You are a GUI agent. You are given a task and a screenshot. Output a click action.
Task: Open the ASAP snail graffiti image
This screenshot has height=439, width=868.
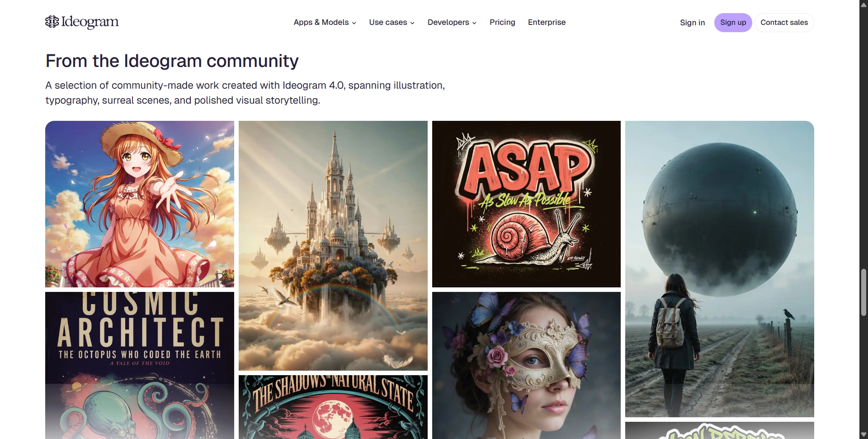pyautogui.click(x=526, y=204)
